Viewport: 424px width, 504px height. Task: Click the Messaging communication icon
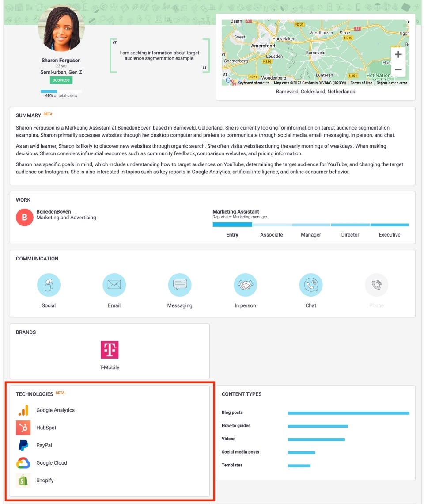pos(180,284)
